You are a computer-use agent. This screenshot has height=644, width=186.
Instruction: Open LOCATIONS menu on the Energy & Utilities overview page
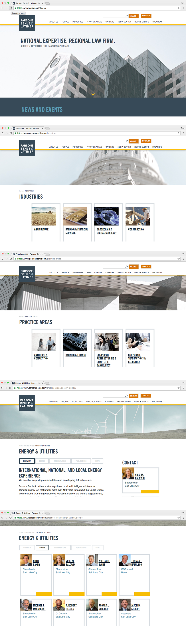tap(157, 402)
